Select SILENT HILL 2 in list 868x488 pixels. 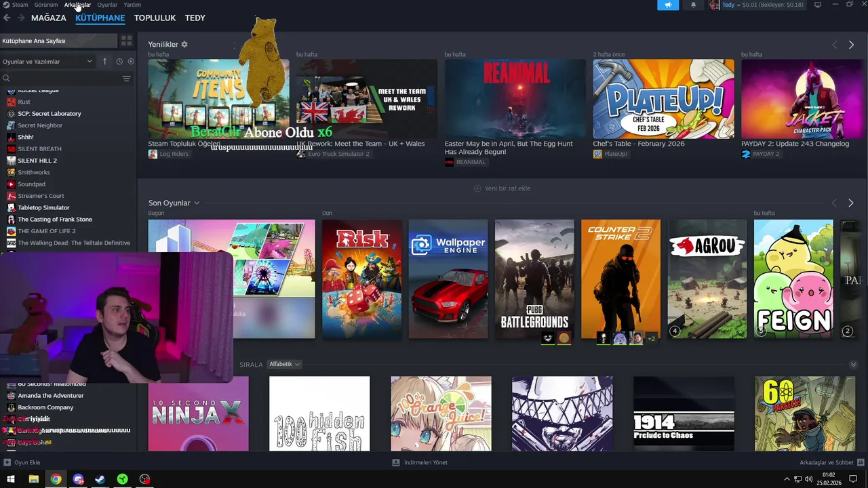(37, 161)
